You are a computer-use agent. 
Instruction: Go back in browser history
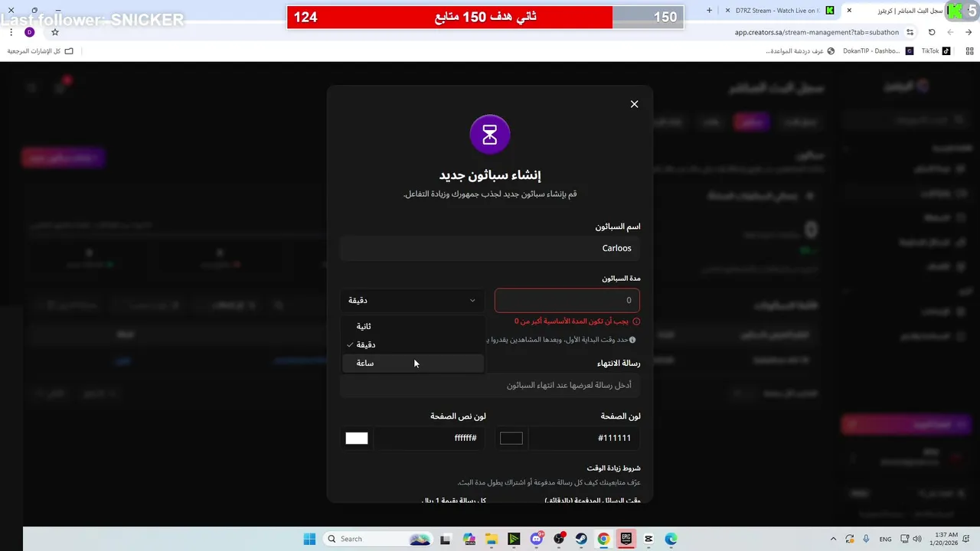969,32
